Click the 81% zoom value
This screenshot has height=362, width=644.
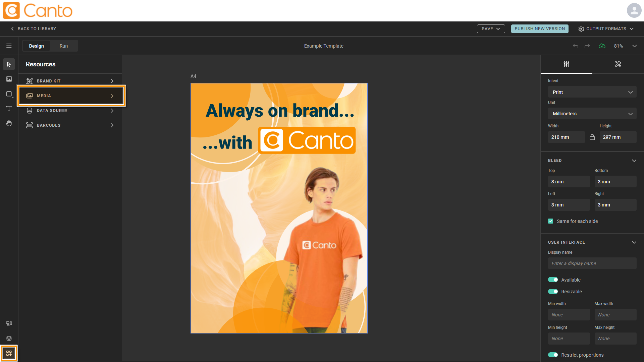tap(619, 46)
